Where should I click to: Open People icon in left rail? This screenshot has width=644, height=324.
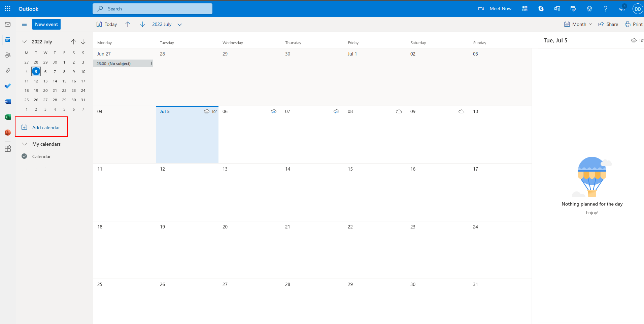(x=8, y=55)
